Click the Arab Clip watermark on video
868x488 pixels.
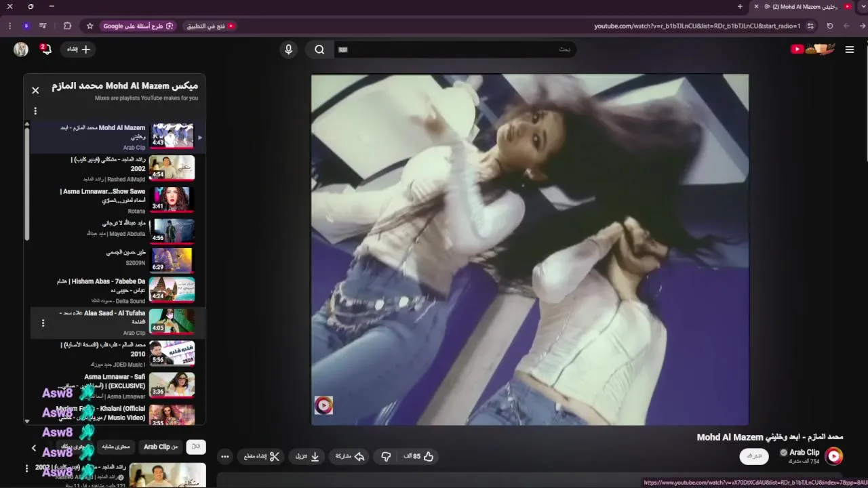click(x=323, y=405)
